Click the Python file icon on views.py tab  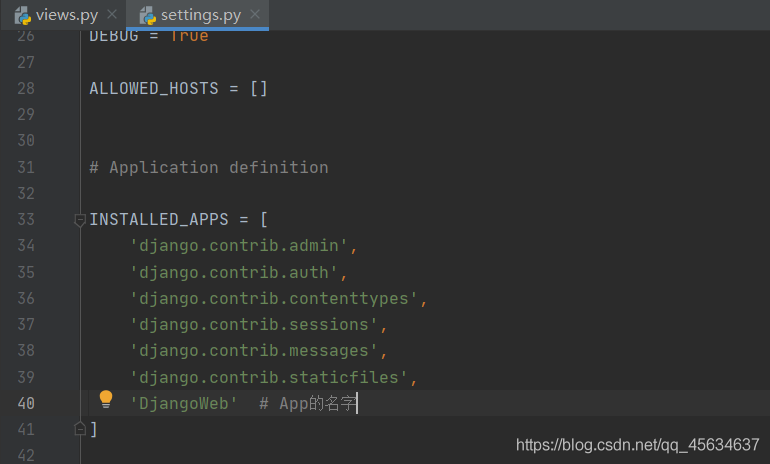(23, 16)
